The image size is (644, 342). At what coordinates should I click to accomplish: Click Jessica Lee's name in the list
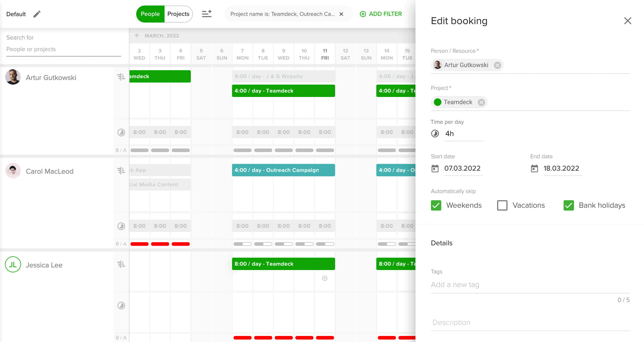tap(44, 265)
